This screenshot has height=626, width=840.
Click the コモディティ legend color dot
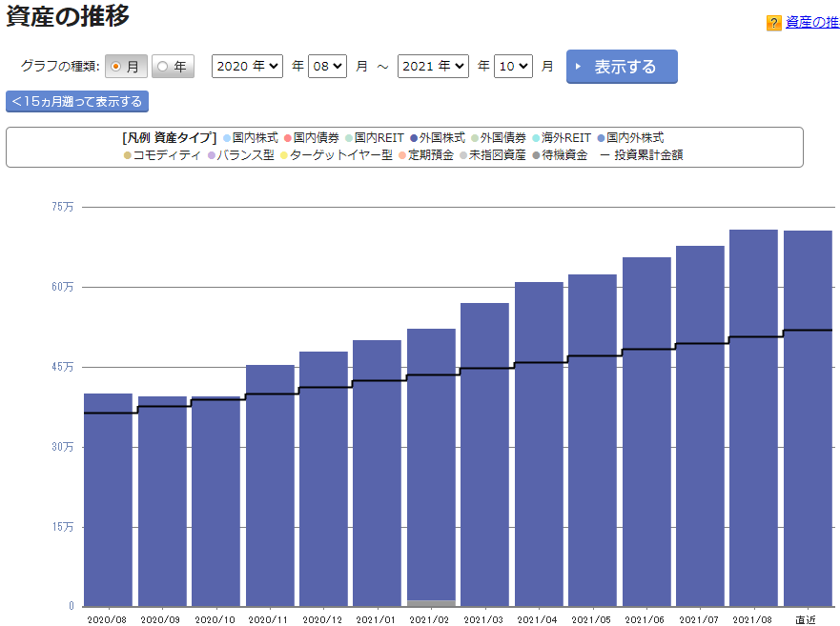coord(128,155)
